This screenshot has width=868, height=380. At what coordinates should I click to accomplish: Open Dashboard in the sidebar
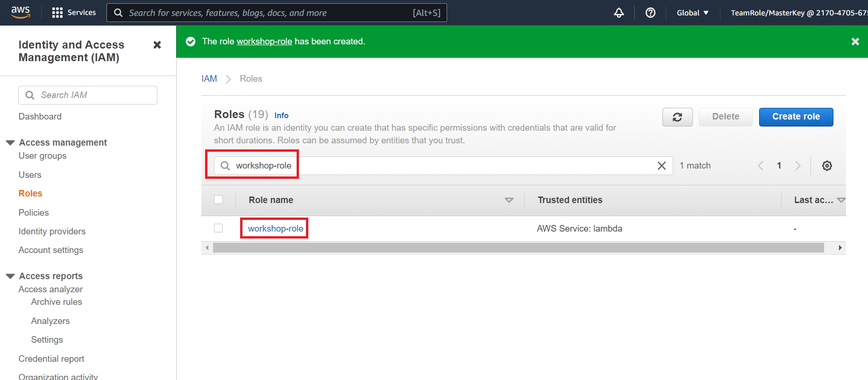(x=40, y=117)
